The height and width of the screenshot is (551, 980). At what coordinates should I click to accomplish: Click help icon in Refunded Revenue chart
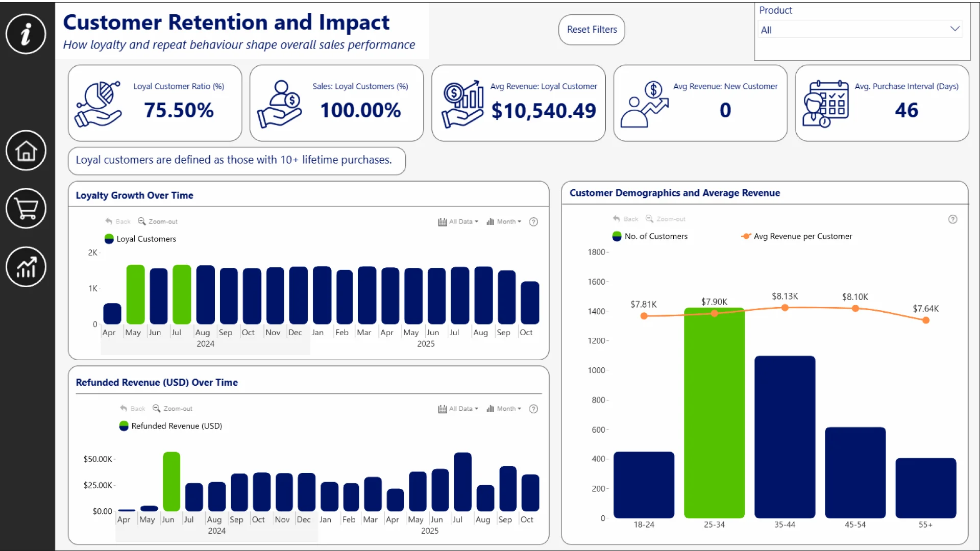pos(533,409)
